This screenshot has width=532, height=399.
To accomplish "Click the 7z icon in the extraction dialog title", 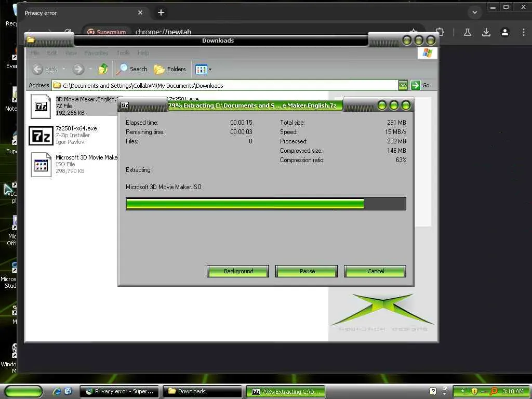I will [x=125, y=105].
